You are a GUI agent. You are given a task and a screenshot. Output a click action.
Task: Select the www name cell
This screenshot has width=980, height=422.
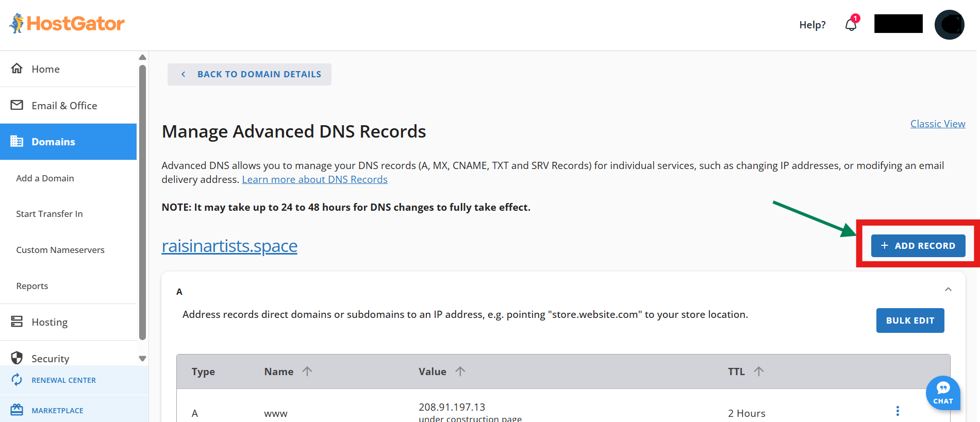[276, 413]
